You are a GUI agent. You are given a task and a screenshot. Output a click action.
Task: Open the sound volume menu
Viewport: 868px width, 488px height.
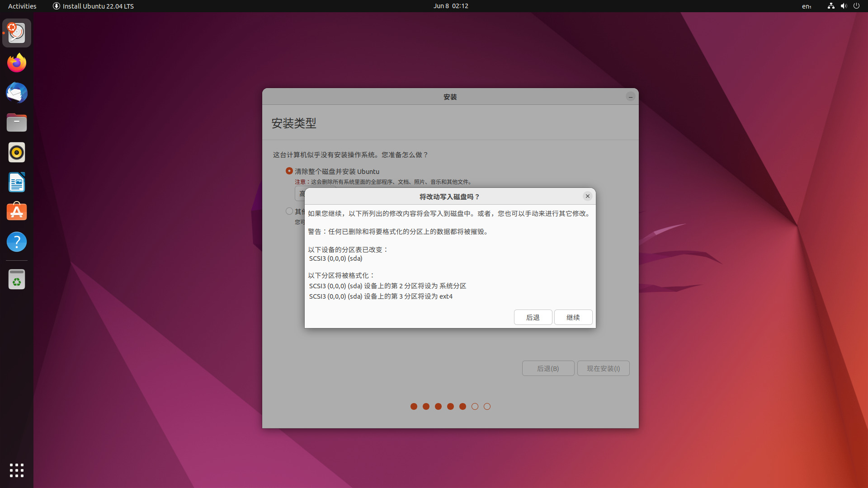tap(844, 6)
